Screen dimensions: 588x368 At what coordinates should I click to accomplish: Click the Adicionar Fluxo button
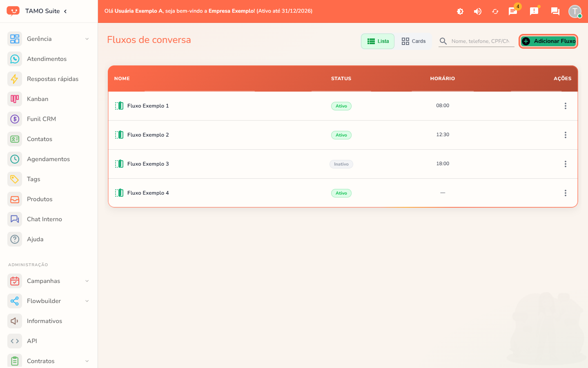click(x=548, y=41)
